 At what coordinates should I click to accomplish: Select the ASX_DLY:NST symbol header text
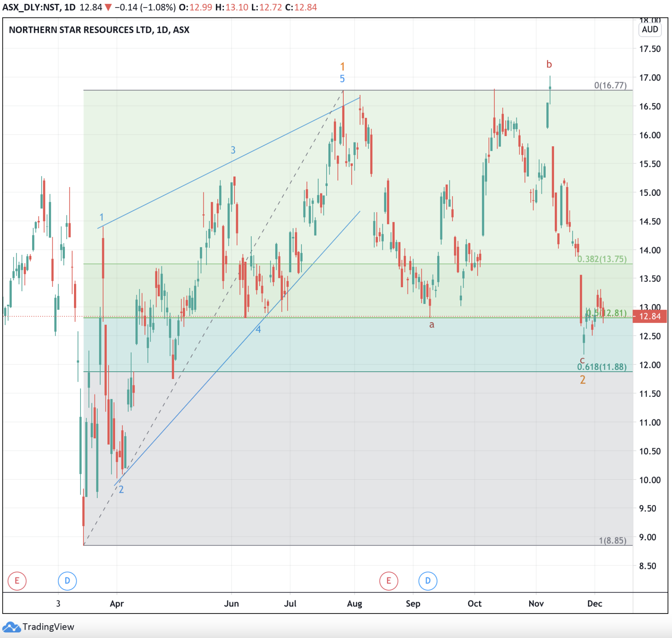31,7
